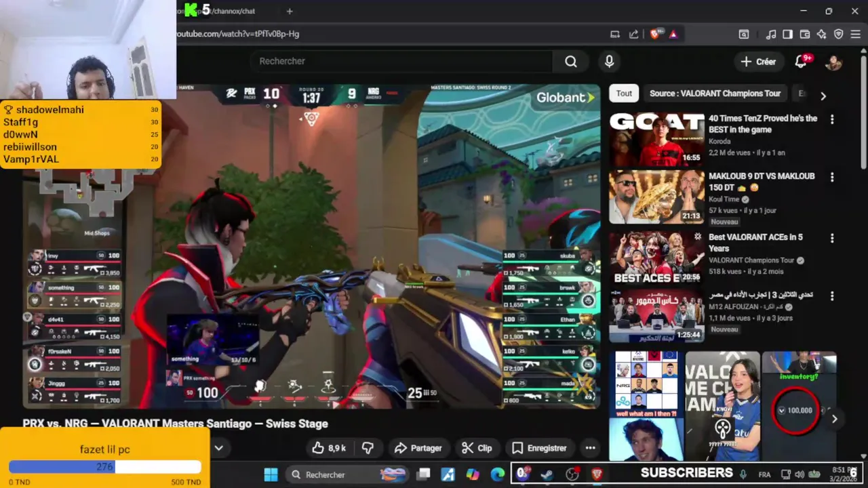Expand the video description chevron
Screen dimensions: 868x488
click(219, 448)
